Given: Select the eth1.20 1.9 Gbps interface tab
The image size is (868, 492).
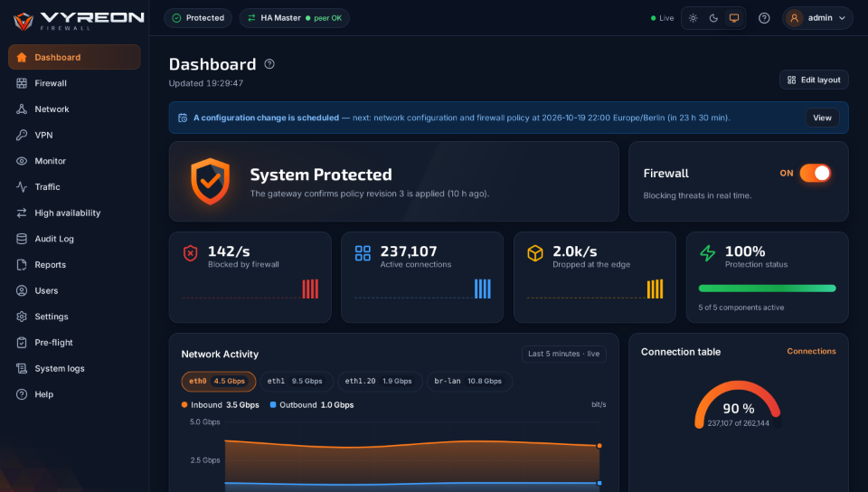Looking at the screenshot, I should pyautogui.click(x=380, y=382).
